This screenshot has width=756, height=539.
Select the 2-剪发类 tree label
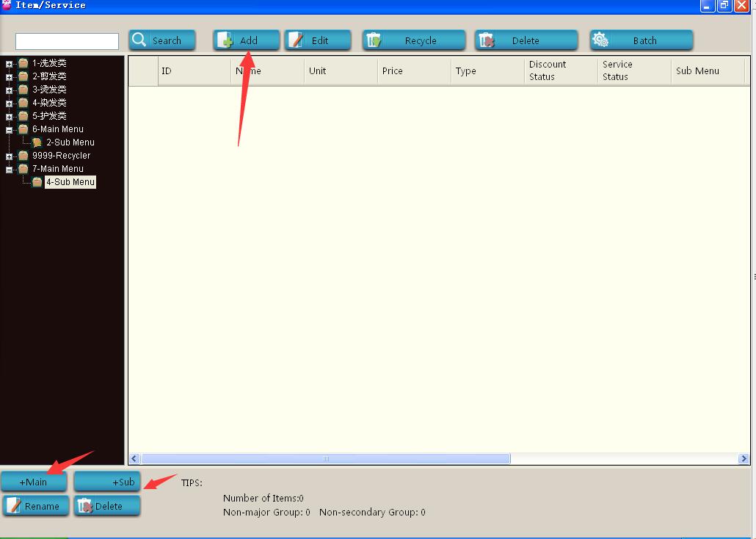[x=49, y=76]
